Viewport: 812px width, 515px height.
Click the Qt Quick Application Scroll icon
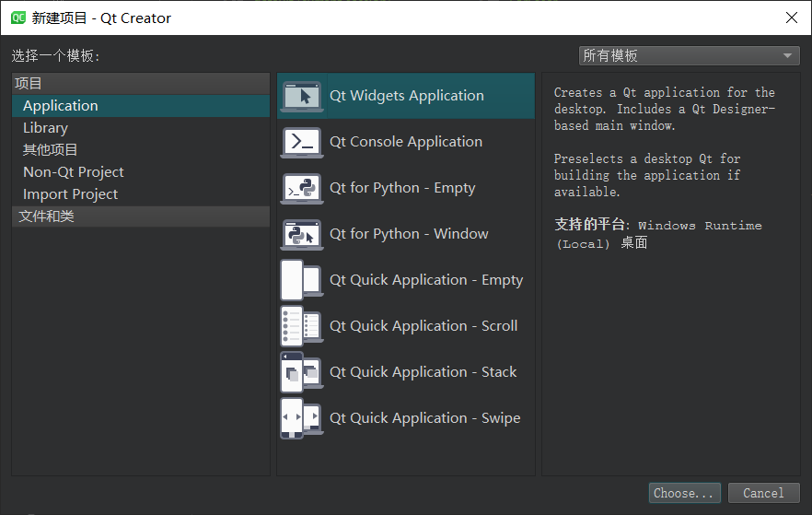coord(302,326)
